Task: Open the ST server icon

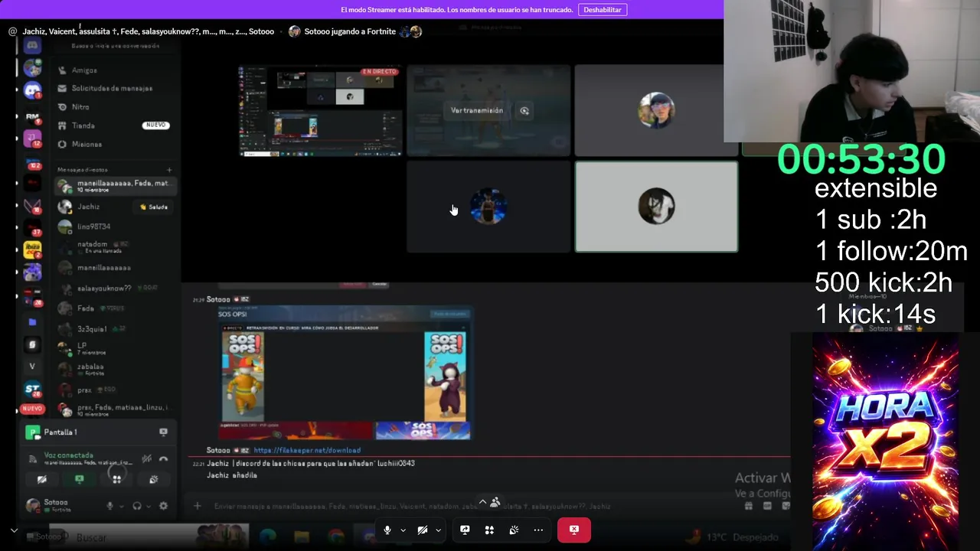Action: click(x=32, y=389)
